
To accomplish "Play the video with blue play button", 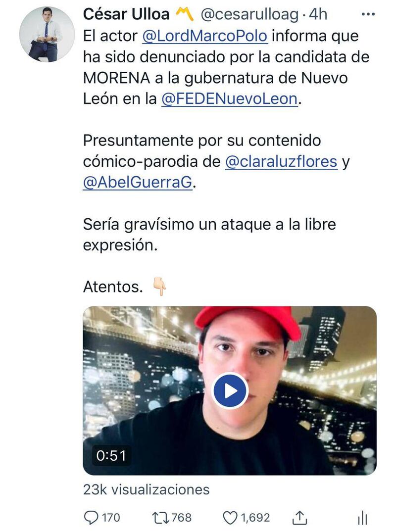I will coord(230,390).
